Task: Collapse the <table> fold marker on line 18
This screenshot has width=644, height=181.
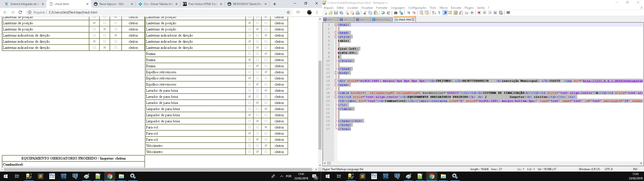Action: (336, 93)
